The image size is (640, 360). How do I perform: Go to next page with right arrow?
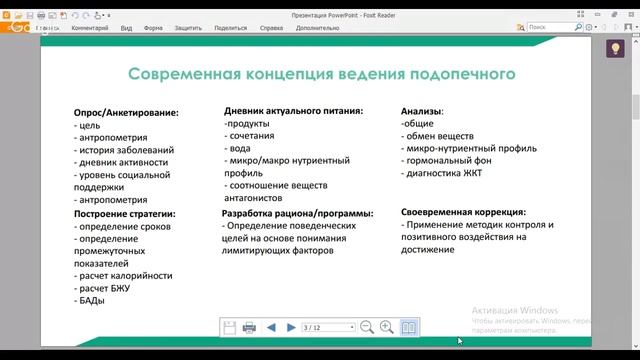pyautogui.click(x=291, y=327)
